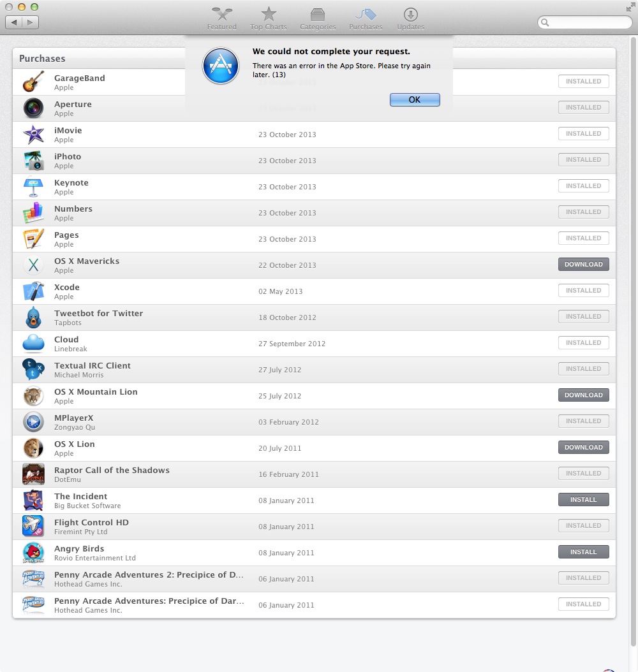Open the Updates toolbar icon
This screenshot has height=672, width=638.
point(410,15)
